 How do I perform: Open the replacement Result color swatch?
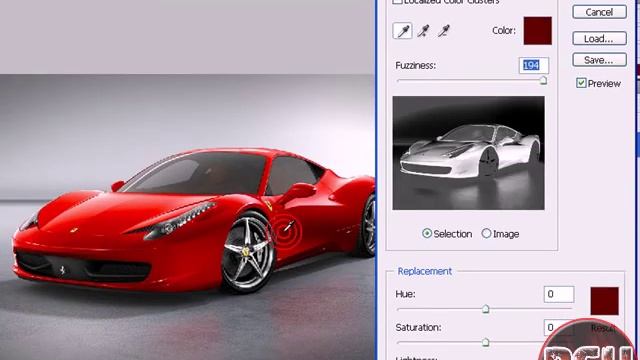click(x=604, y=301)
